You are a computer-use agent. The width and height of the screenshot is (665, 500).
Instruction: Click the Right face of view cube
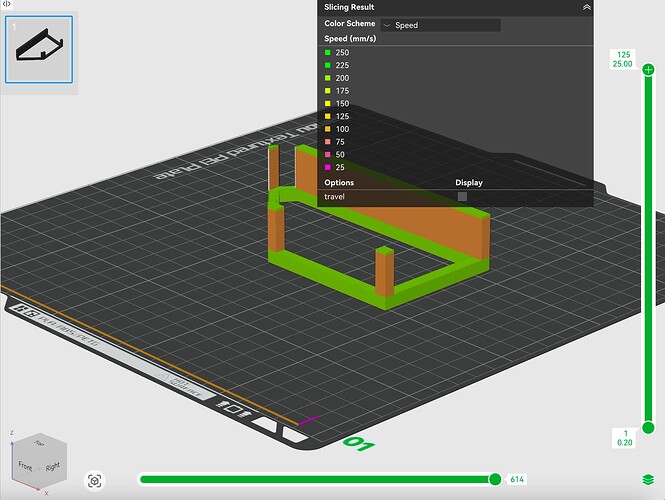(53, 466)
